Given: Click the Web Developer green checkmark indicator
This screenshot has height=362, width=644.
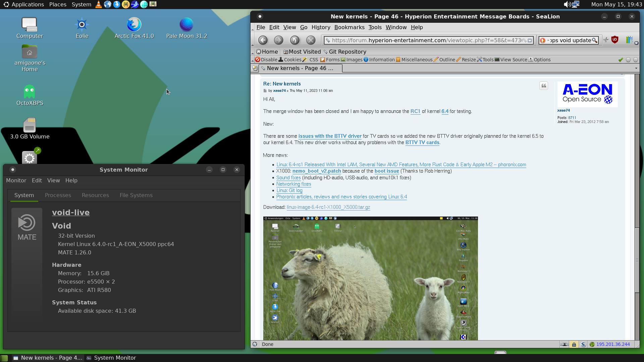Looking at the screenshot, I should (621, 60).
